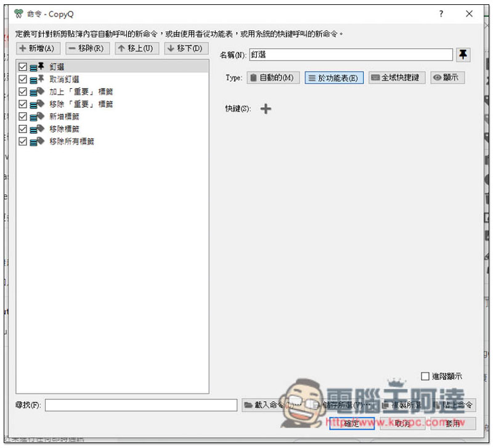This screenshot has width=493, height=448.
Task: Click the 複製所選 copy selected button
Action: pos(402,405)
